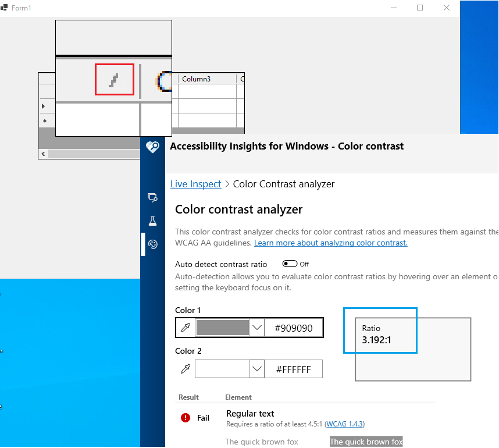This screenshot has width=499, height=448.
Task: Open the learn more about analyzing color contrast link
Action: [x=330, y=243]
